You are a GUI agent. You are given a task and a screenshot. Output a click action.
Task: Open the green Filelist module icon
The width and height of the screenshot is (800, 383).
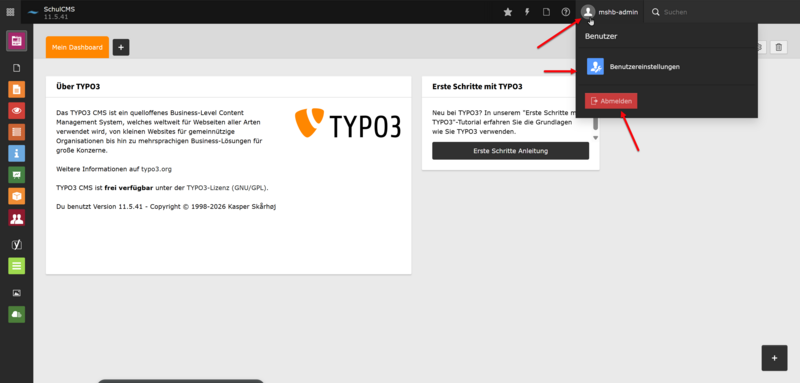(16, 314)
